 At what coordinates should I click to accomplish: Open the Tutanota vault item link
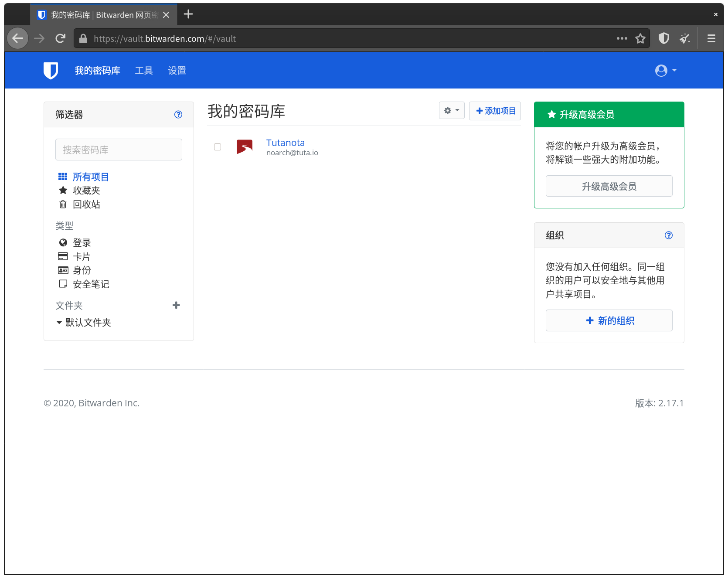coord(285,143)
